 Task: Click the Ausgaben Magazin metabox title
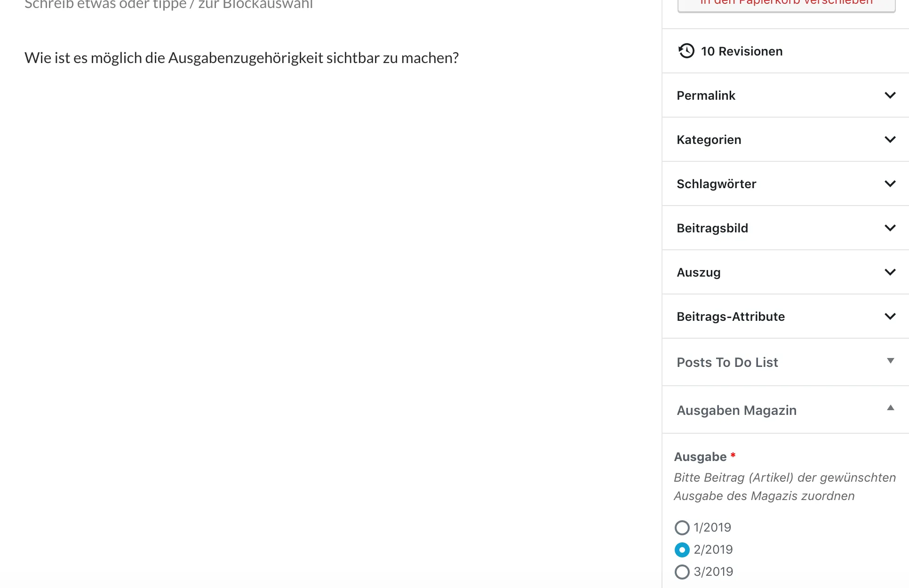tap(736, 410)
